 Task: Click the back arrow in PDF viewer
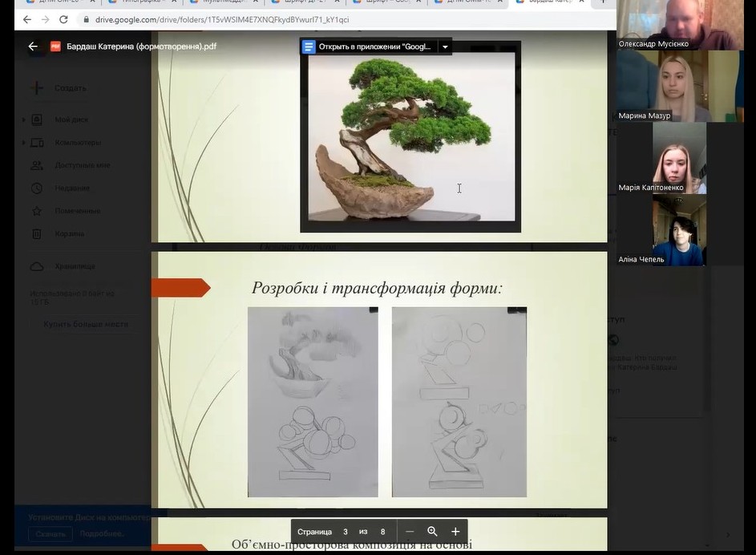point(33,47)
